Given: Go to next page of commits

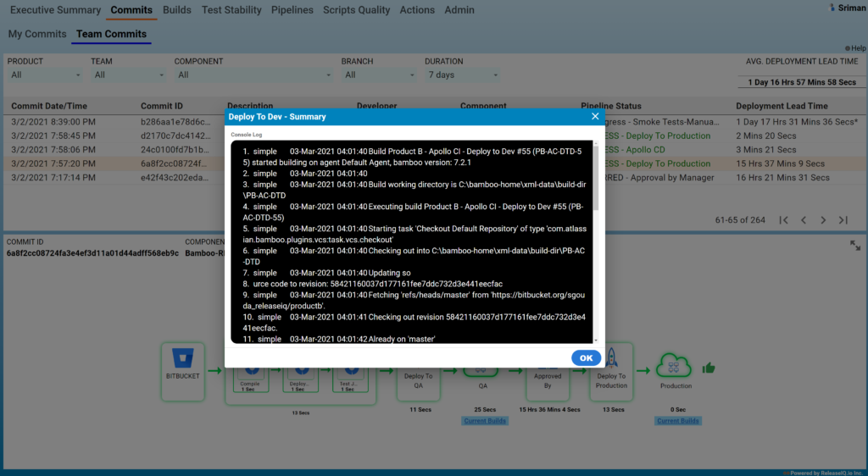Looking at the screenshot, I should (x=823, y=220).
